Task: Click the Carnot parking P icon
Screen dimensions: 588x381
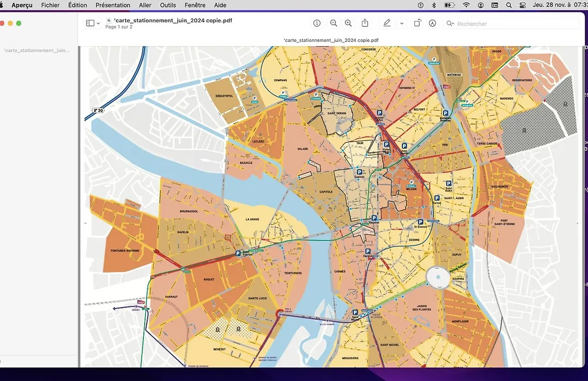Action: click(x=437, y=198)
